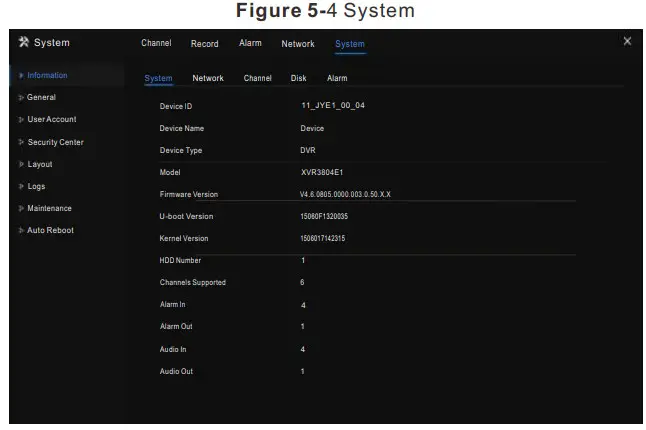The image size is (646, 430).
Task: Click the Channels Supported label
Action: pyautogui.click(x=192, y=283)
